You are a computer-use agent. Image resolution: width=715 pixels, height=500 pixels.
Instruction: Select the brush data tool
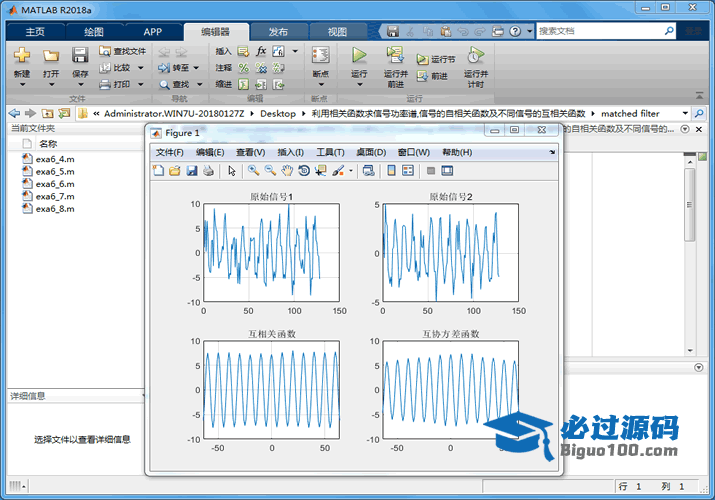[x=338, y=170]
